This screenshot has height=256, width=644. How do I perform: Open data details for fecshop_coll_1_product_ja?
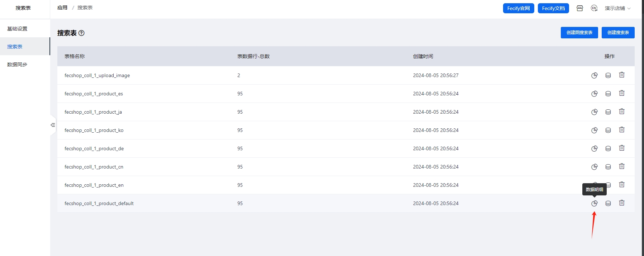click(x=595, y=112)
